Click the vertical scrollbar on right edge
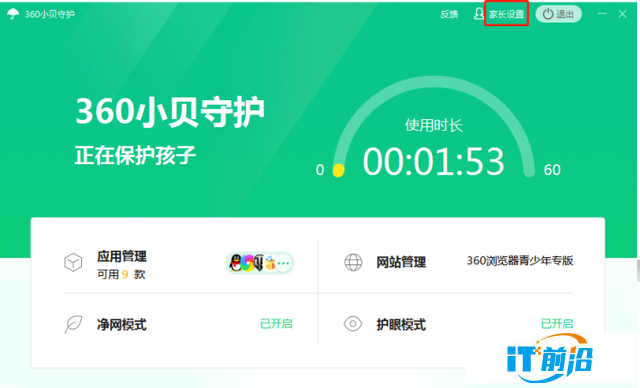640x388 pixels. 638,270
